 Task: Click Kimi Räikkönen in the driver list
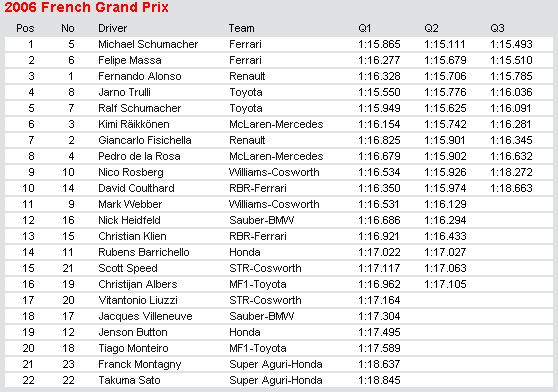click(134, 124)
